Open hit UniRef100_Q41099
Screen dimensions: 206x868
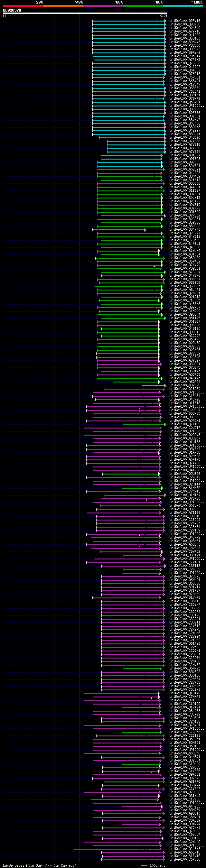185,35
